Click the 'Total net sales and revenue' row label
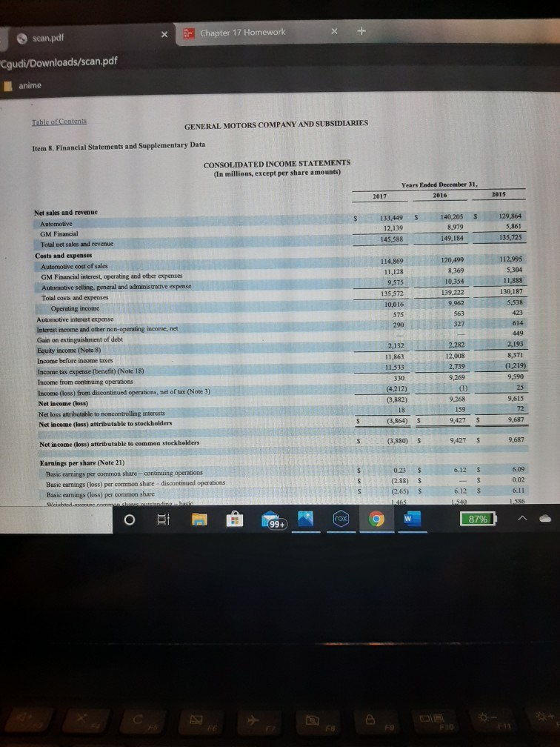560x747 pixels. point(77,244)
